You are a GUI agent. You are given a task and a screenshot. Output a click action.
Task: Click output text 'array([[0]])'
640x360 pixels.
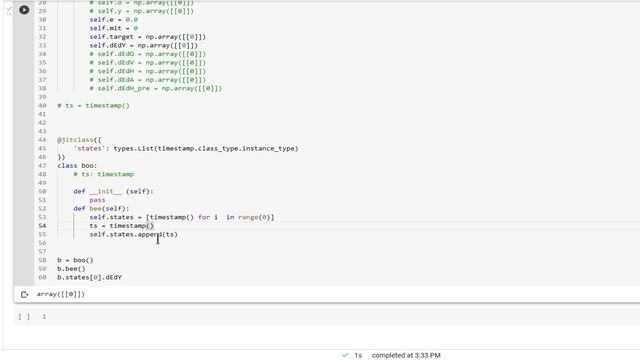click(x=61, y=294)
